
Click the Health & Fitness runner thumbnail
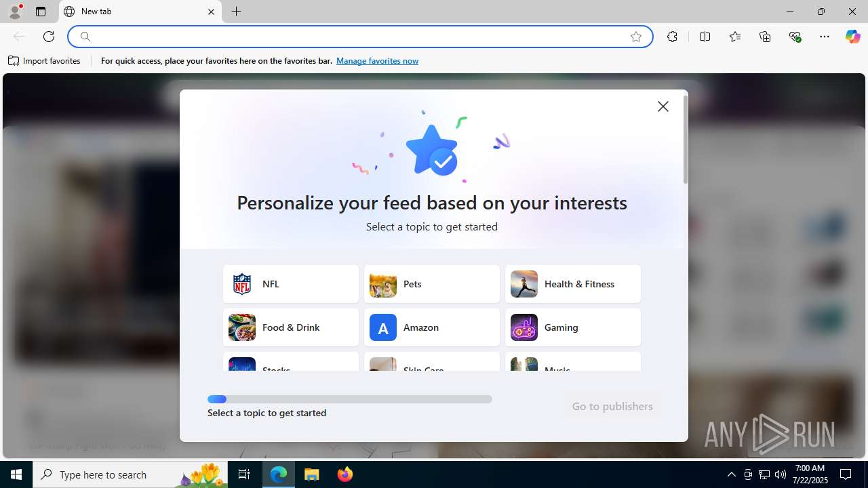point(524,284)
